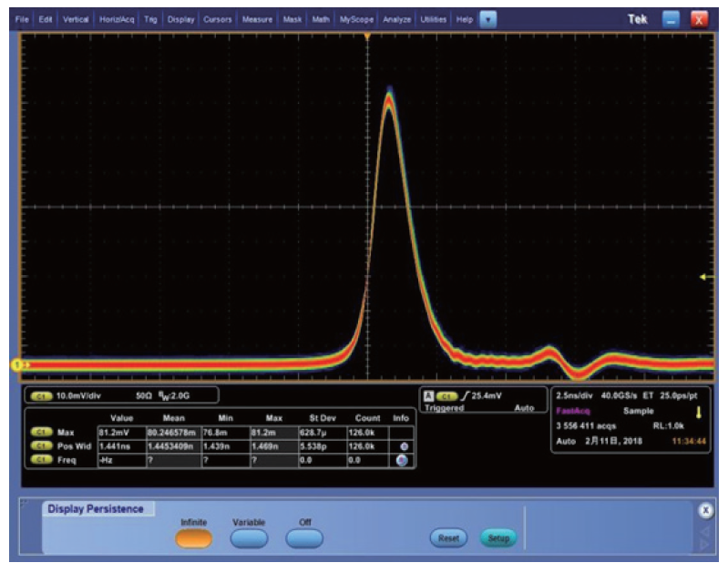Click the C1 channel badge by 10.0mV/div
Viewport: 728px width, 573px height.
(41, 396)
